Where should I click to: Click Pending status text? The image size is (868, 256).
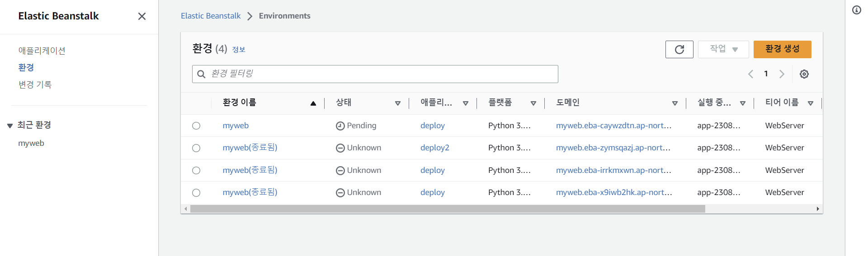pos(362,126)
